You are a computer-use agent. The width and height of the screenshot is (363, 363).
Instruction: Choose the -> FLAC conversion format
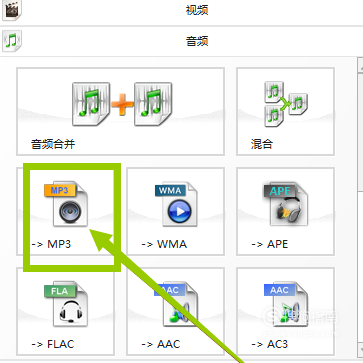click(65, 311)
